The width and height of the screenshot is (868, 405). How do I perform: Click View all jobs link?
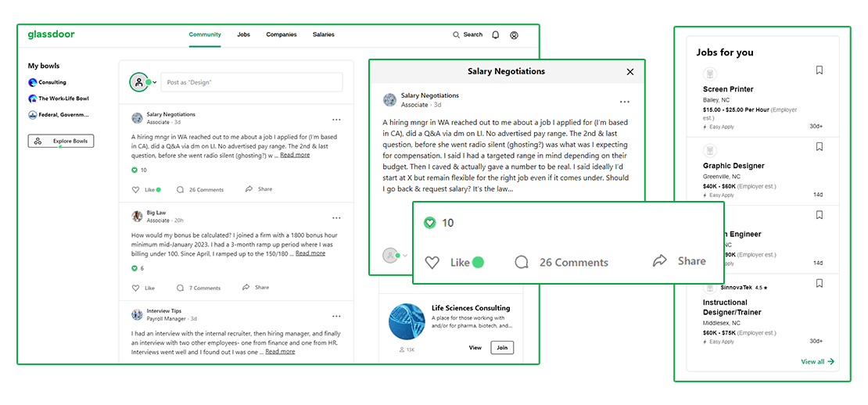pyautogui.click(x=818, y=362)
